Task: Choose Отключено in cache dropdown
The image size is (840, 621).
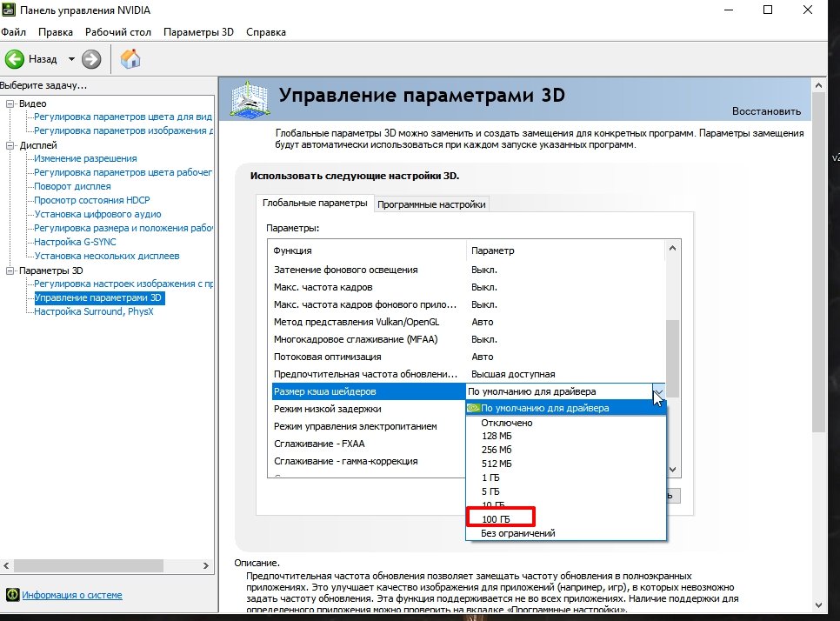Action: (x=507, y=423)
